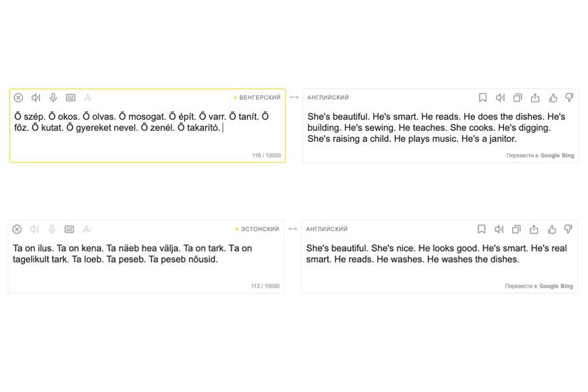This screenshot has width=588, height=392.
Task: Dislike the top translation with thumbs down
Action: pyautogui.click(x=569, y=98)
